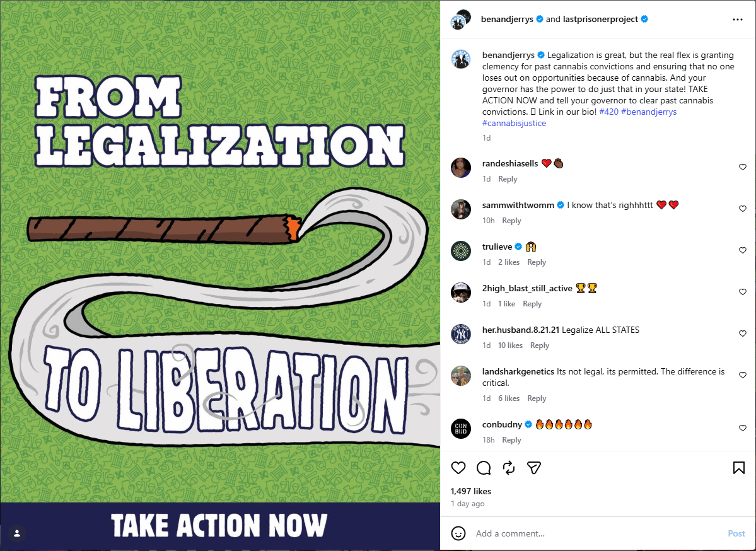
Task: Click the Add a comment field
Action: point(598,533)
